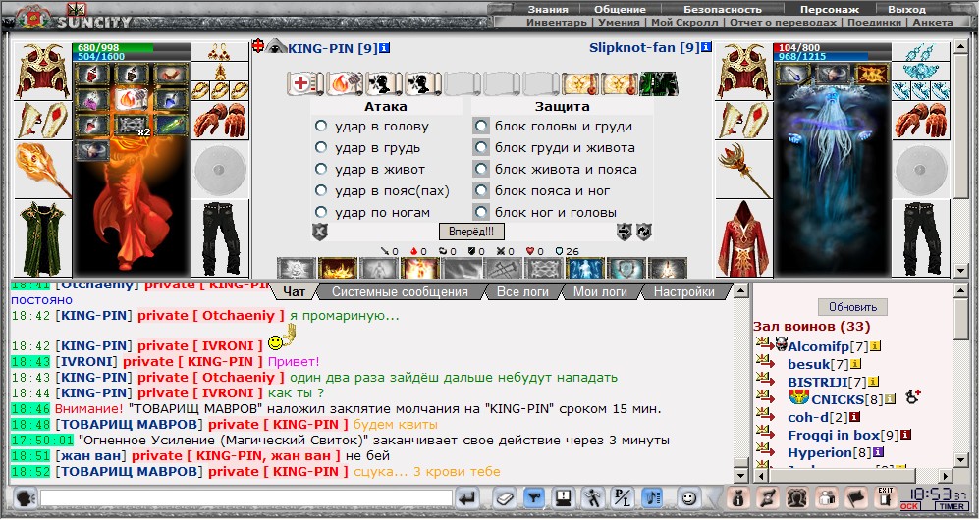Image resolution: width=980 pixels, height=520 pixels.
Task: Click the fire potion item with hand cursor
Action: tap(132, 99)
